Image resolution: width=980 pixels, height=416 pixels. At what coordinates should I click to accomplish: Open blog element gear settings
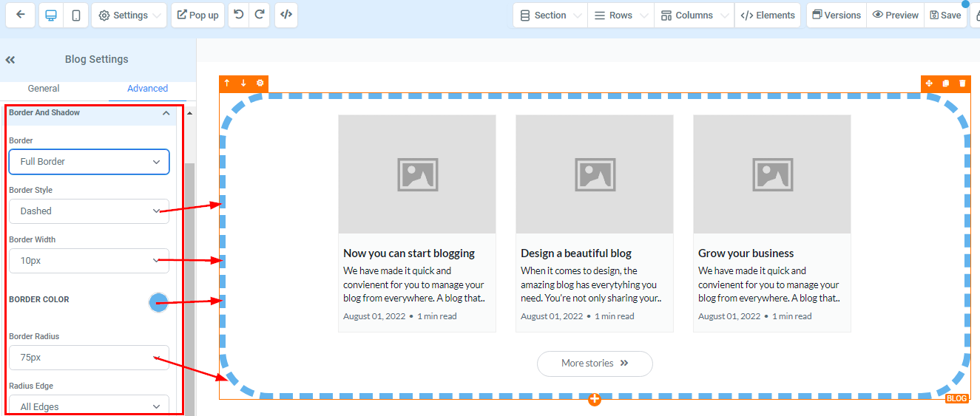tap(260, 83)
